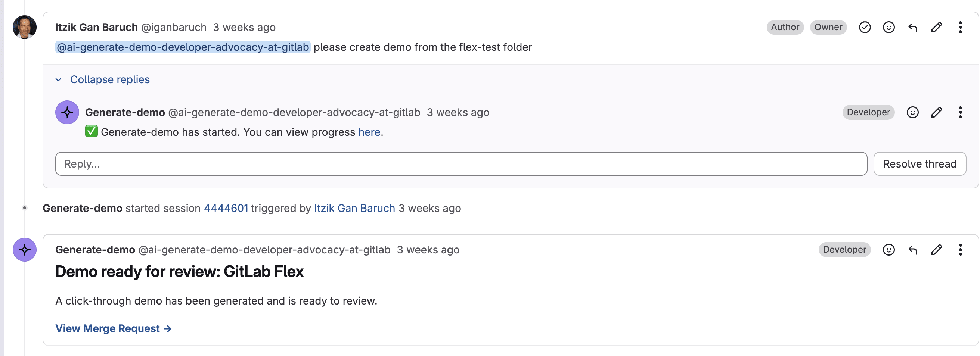This screenshot has height=356, width=980.
Task: Reply to Itzik Gan Baruch's comment
Action: (913, 27)
